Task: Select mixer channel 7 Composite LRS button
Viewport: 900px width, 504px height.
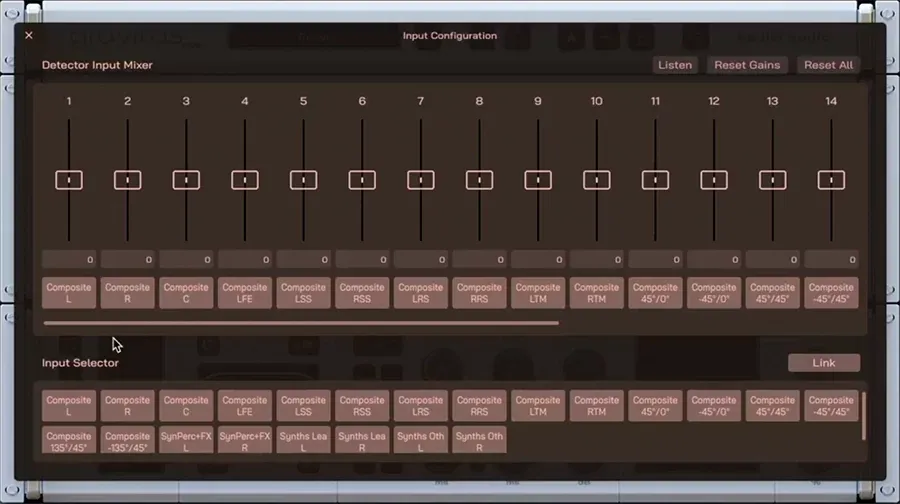Action: coord(421,293)
